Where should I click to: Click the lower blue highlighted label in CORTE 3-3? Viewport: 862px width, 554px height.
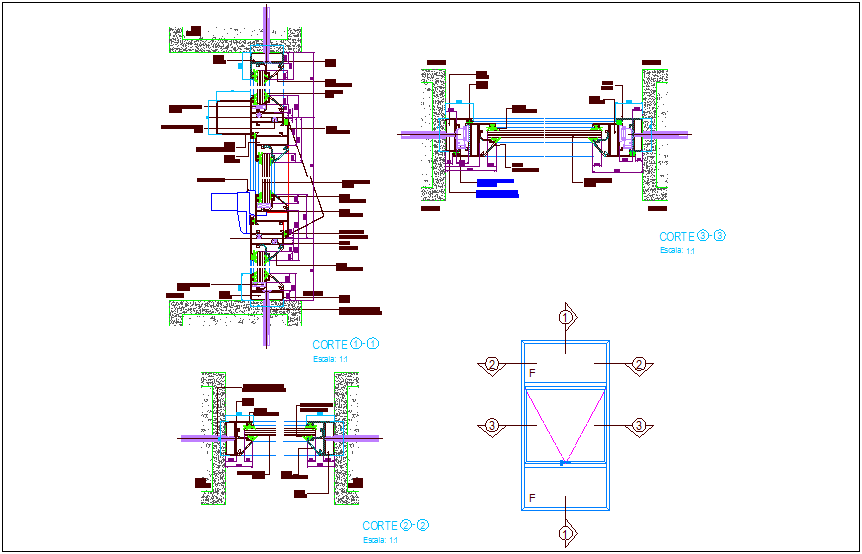point(500,194)
